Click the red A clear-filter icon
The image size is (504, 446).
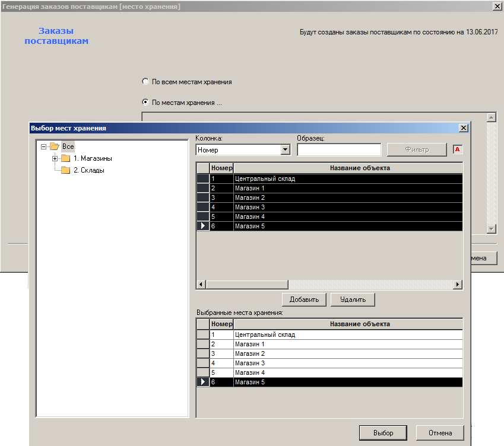point(457,149)
